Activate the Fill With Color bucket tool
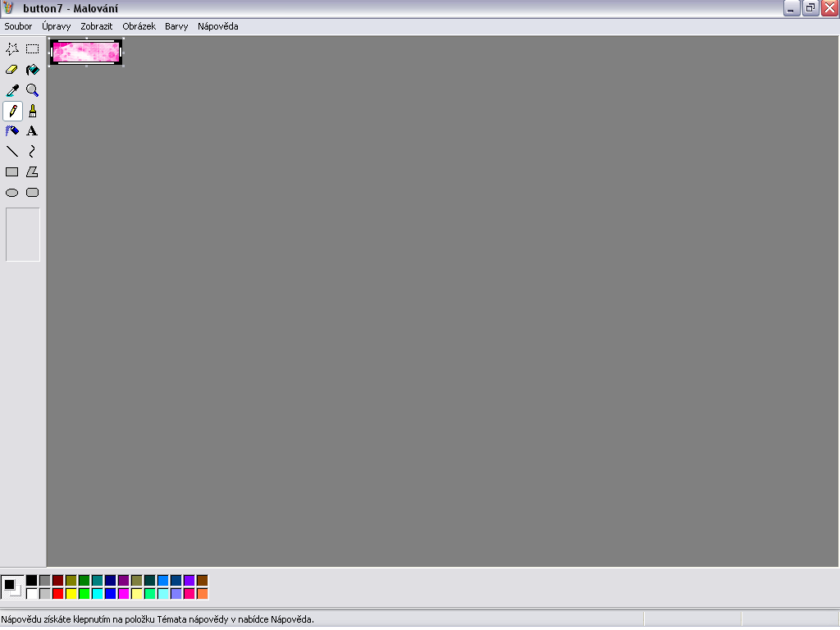840x630 pixels. [x=32, y=70]
